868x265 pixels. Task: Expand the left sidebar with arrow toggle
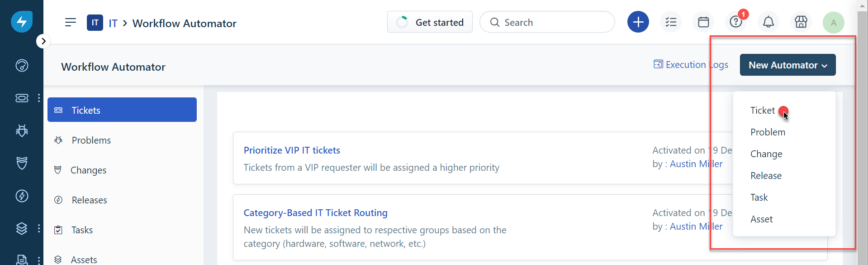point(43,41)
